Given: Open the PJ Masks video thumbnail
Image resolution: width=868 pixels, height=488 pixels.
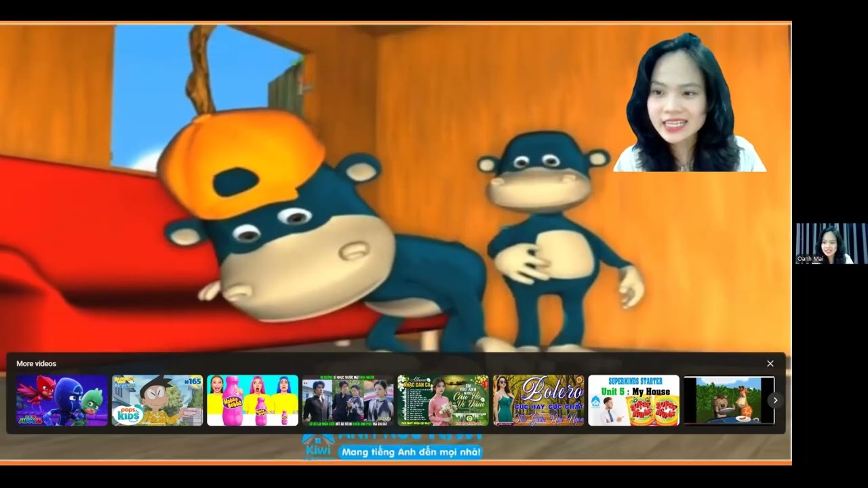Looking at the screenshot, I should (62, 401).
